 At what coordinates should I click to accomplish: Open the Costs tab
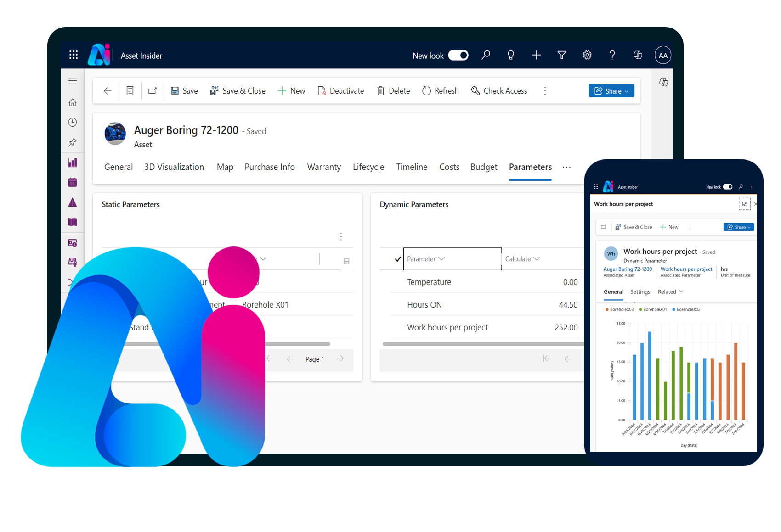pyautogui.click(x=449, y=167)
